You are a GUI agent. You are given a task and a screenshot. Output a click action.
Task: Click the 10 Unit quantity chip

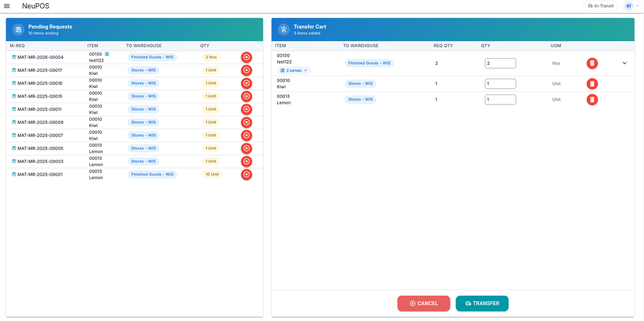point(211,174)
